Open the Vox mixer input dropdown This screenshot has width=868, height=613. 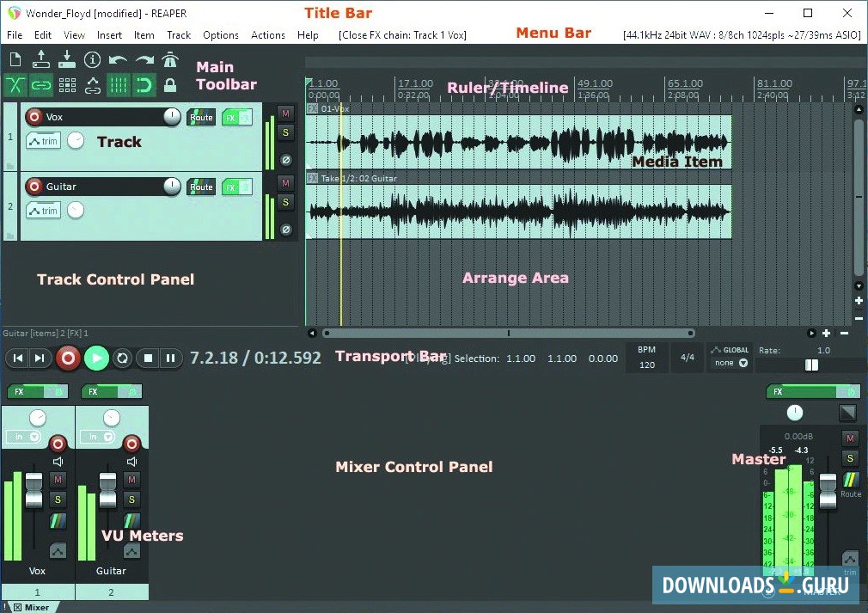click(x=24, y=437)
